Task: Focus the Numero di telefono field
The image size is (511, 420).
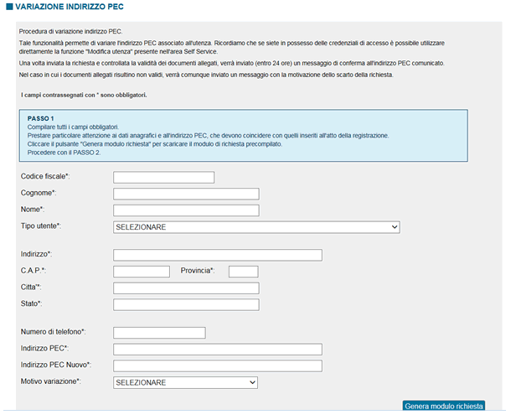Action: (x=159, y=333)
